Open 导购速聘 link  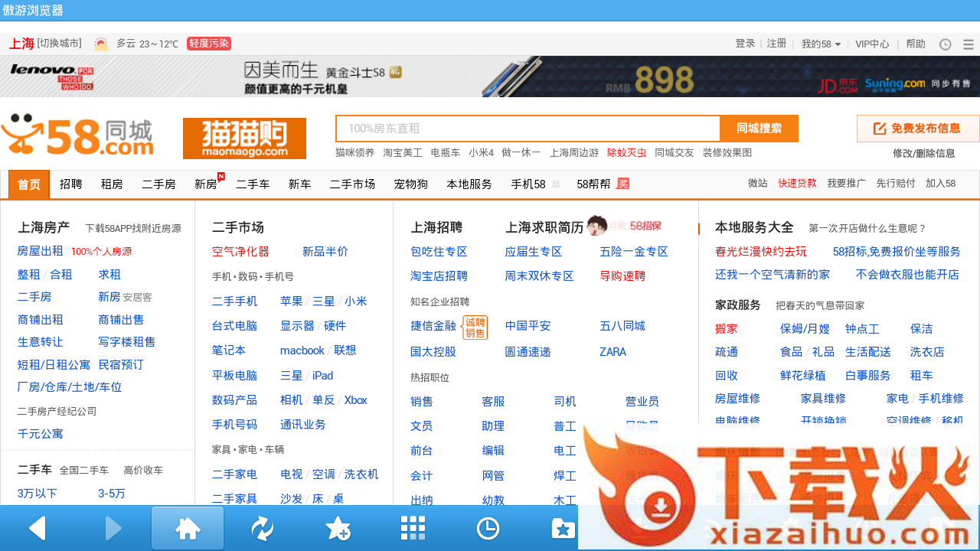coord(622,276)
